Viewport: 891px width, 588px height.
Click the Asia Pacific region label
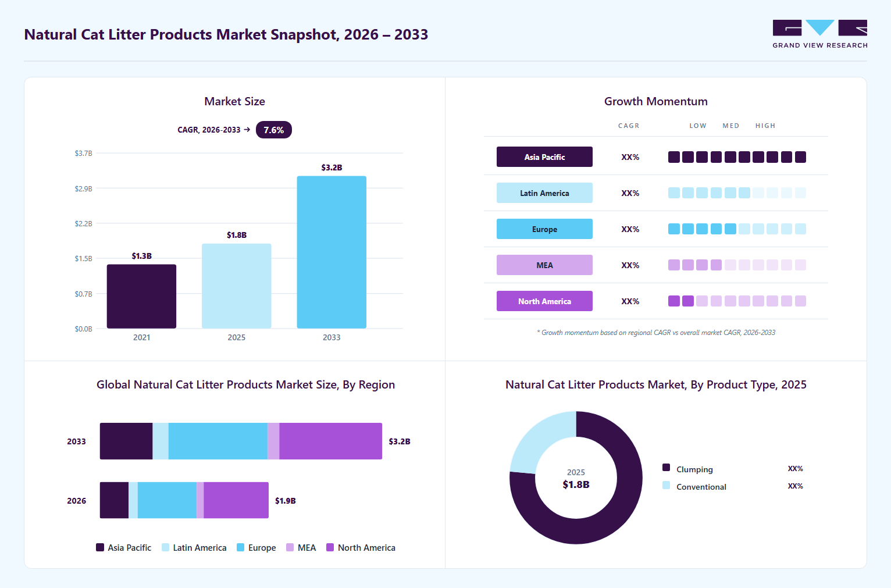click(544, 157)
